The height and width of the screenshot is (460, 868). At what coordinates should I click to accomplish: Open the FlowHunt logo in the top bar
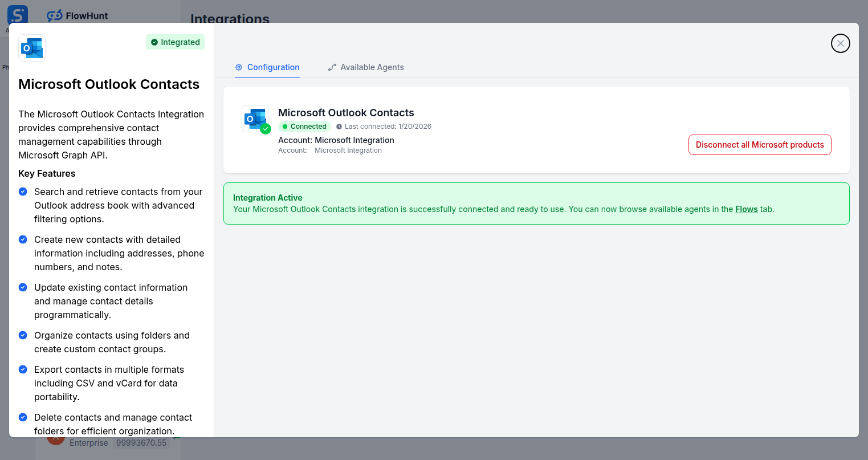(x=77, y=15)
